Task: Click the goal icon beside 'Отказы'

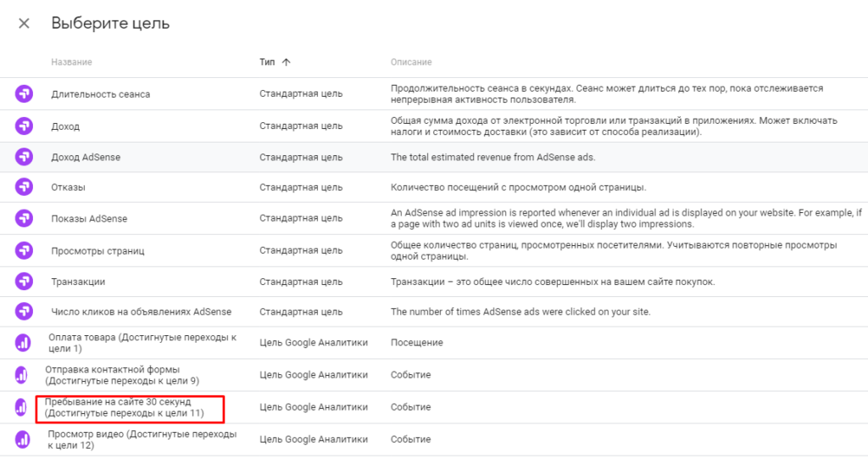Action: 25,187
